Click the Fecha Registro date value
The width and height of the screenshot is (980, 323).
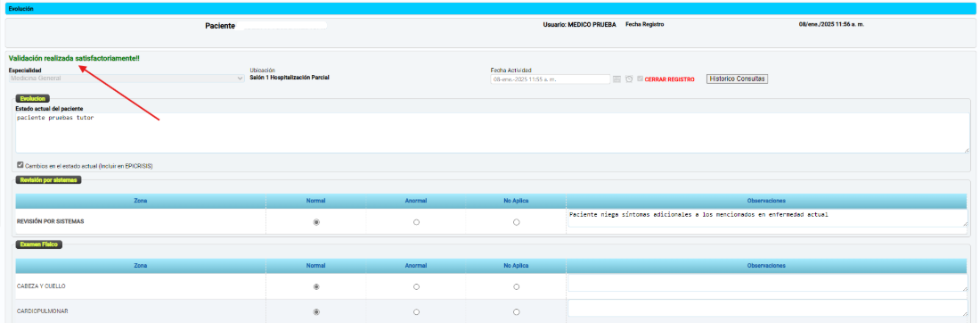tap(832, 24)
